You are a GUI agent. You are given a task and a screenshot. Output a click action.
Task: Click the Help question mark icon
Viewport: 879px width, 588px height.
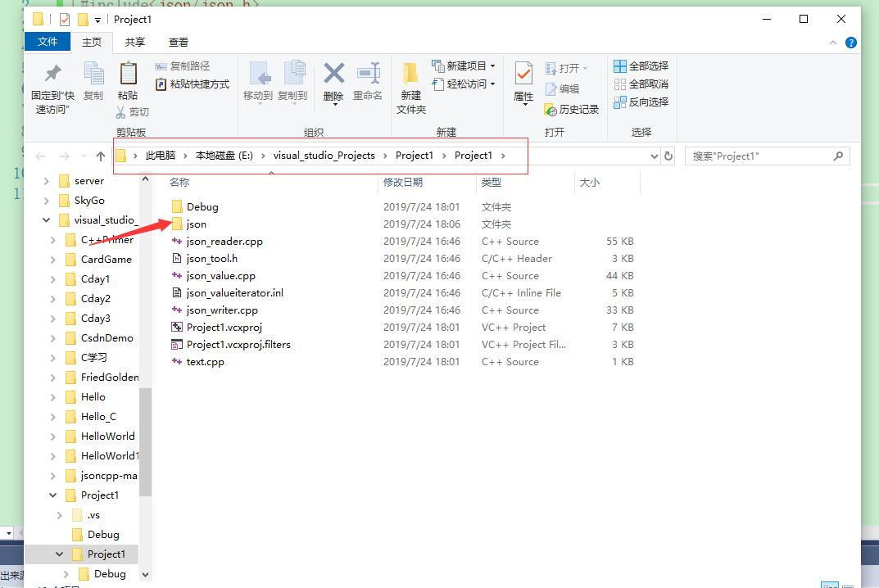(850, 43)
